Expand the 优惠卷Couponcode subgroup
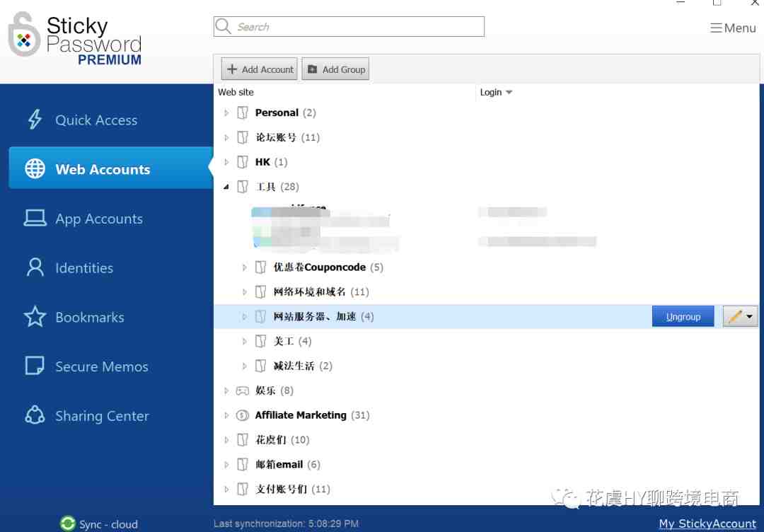This screenshot has width=764, height=532. click(x=245, y=267)
